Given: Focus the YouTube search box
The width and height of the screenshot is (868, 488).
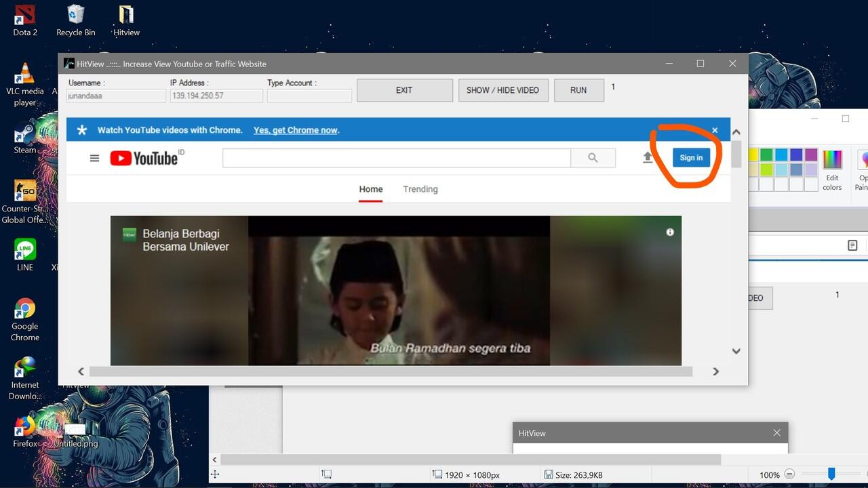Looking at the screenshot, I should (x=396, y=158).
